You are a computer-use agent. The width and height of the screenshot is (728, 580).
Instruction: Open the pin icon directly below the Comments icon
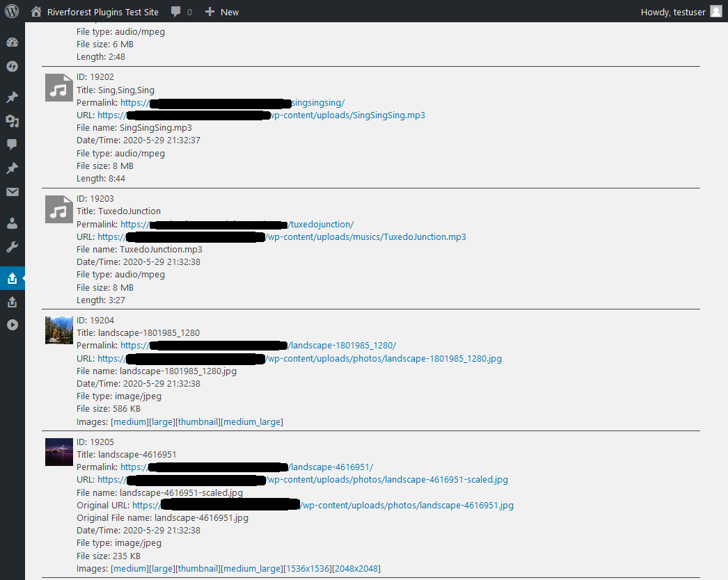(x=12, y=168)
